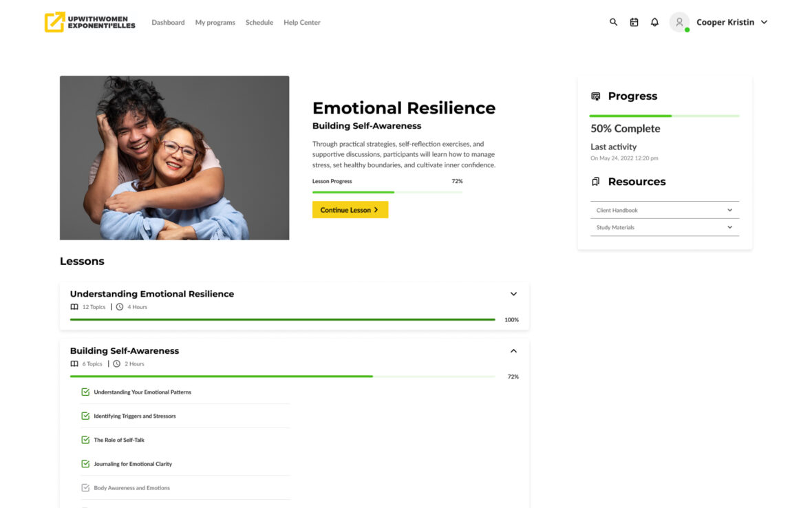812x508 pixels.
Task: Check off Body Awareness and Emotions
Action: [x=85, y=487]
